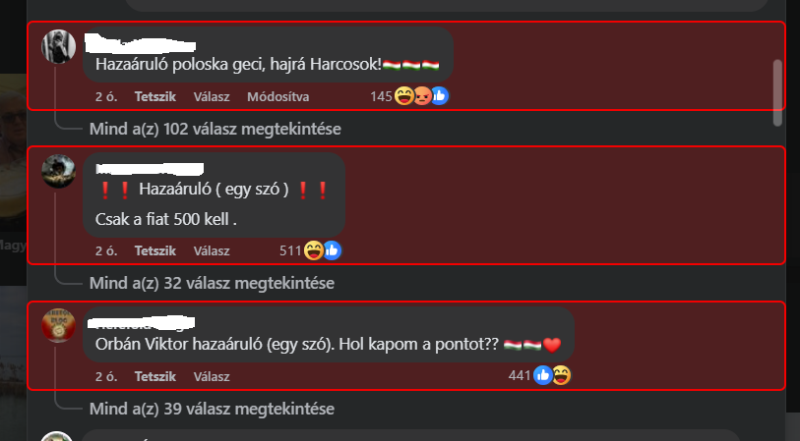
Task: Open the Módosítva edit history link
Action: [278, 96]
